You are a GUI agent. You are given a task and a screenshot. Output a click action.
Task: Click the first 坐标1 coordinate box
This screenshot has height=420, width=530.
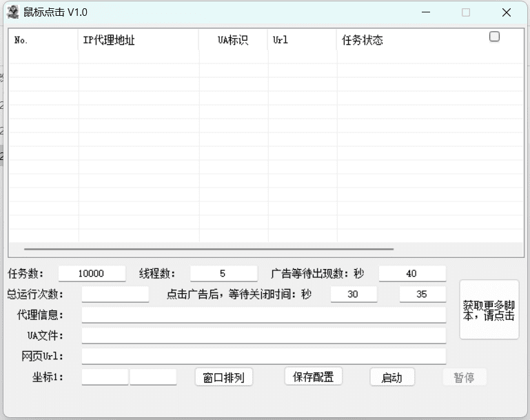click(x=105, y=377)
